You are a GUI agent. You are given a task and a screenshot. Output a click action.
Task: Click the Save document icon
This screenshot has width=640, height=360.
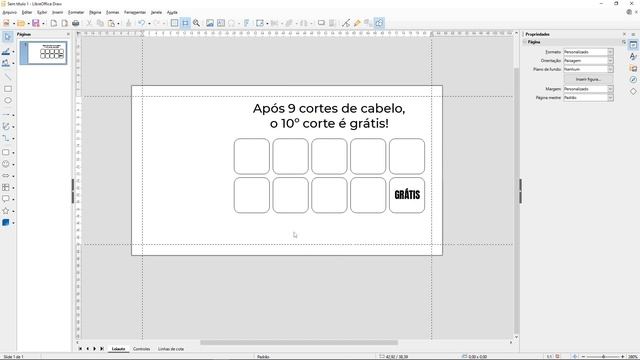(36, 23)
